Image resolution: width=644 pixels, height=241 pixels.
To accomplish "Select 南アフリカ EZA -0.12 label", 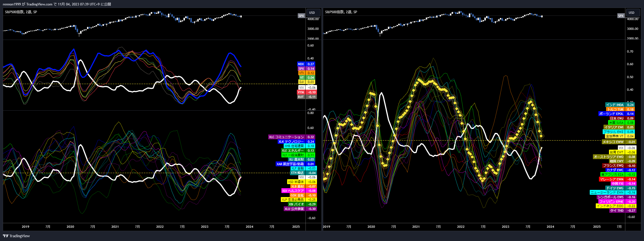I will click(618, 175).
